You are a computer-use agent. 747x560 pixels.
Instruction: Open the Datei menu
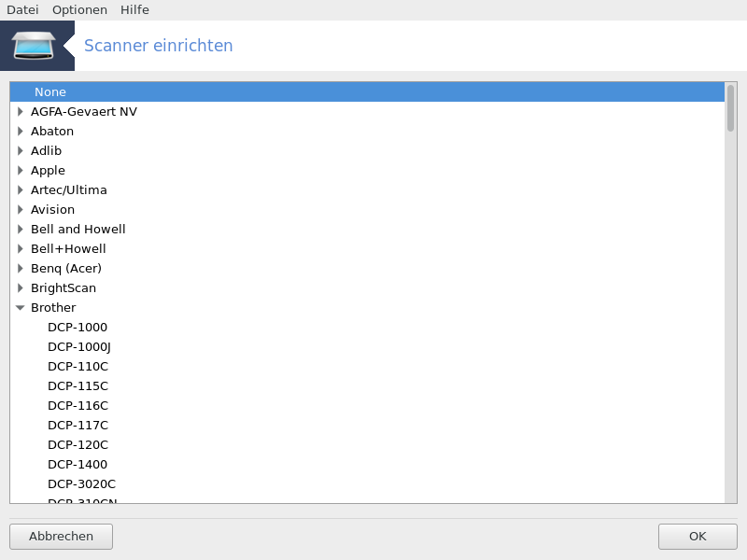[22, 10]
